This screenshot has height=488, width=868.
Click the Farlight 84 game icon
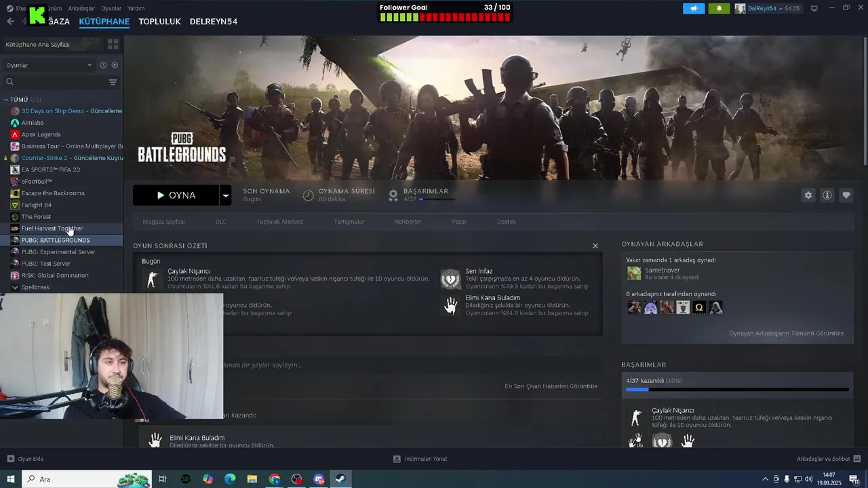[15, 205]
